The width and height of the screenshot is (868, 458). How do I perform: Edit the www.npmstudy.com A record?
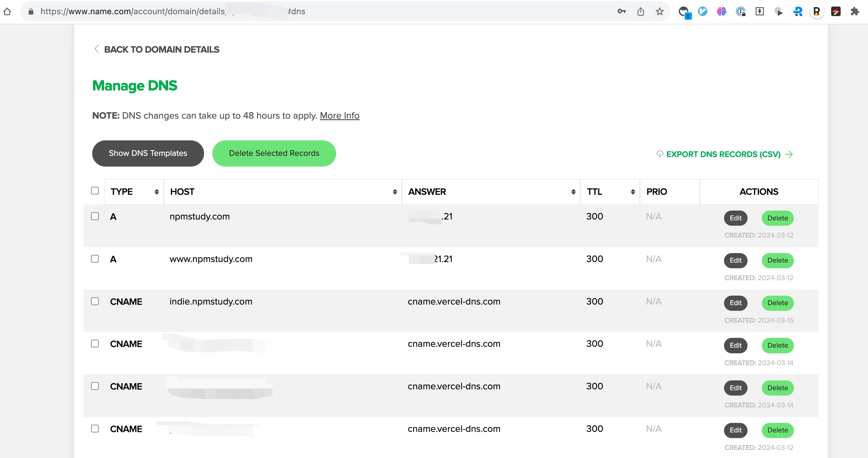tap(735, 260)
